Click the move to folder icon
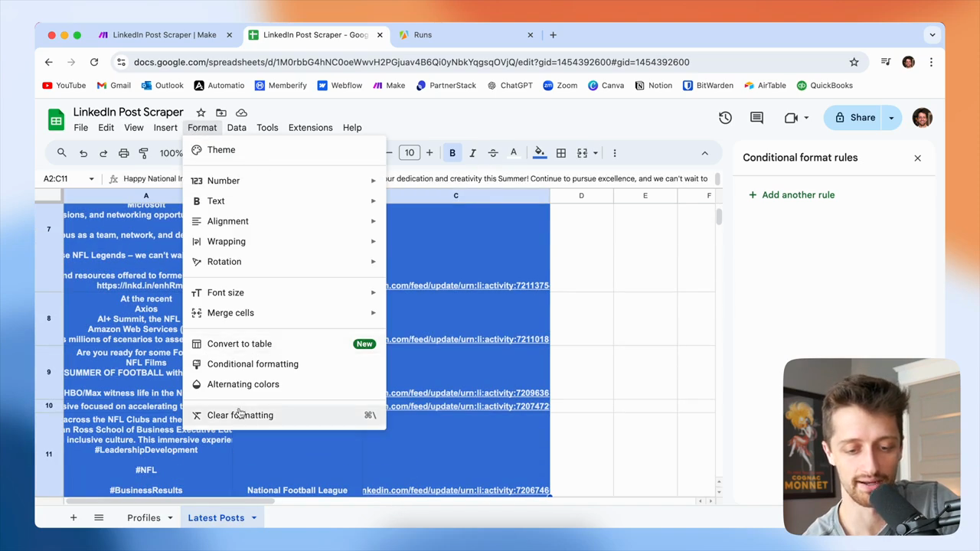The width and height of the screenshot is (980, 551). (221, 112)
